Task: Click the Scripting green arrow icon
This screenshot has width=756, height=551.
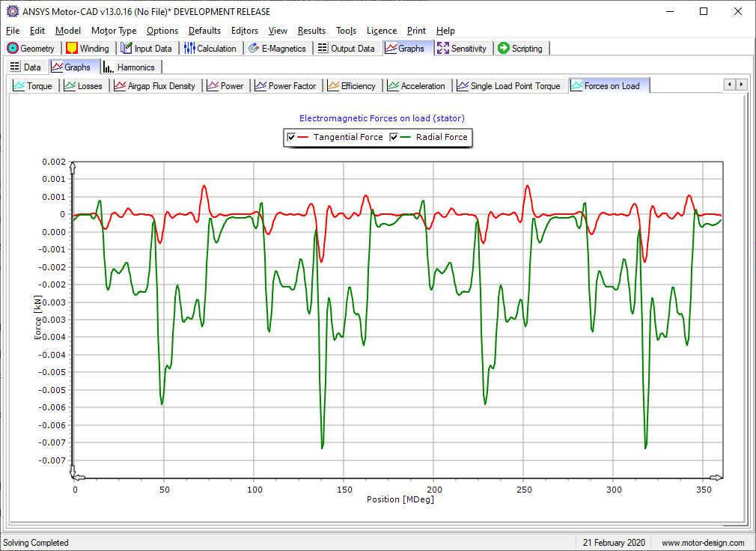Action: [503, 48]
